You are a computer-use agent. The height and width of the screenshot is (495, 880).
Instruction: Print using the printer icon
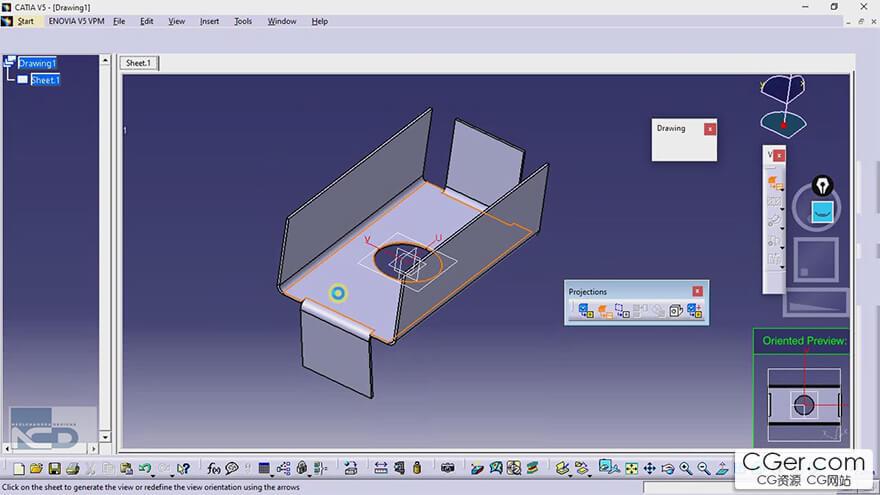point(72,468)
